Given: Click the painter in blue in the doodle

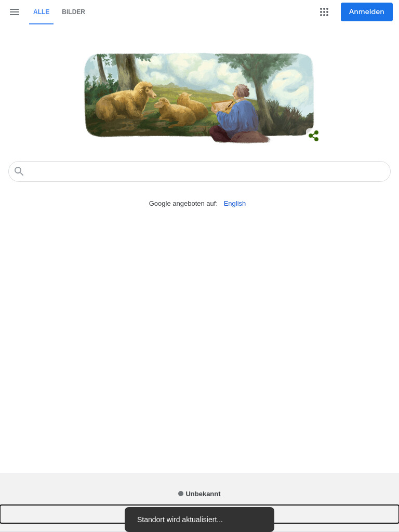Looking at the screenshot, I should (x=238, y=114).
